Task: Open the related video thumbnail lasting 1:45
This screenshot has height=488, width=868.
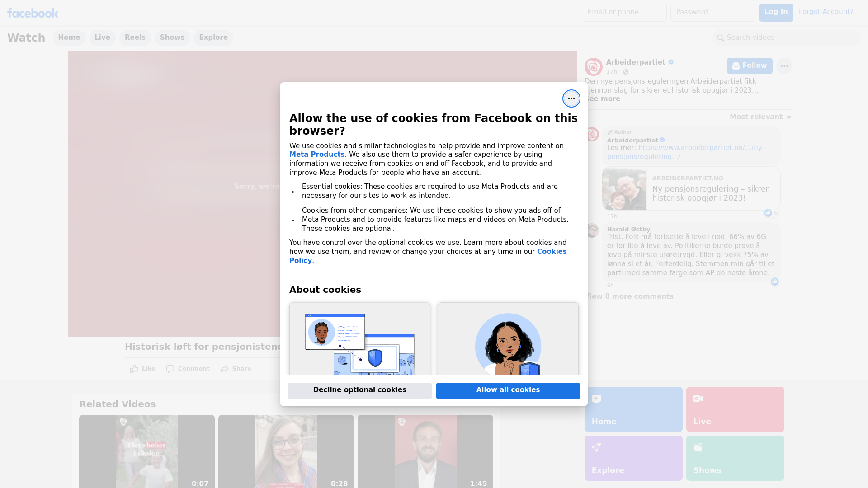Action: (x=425, y=451)
